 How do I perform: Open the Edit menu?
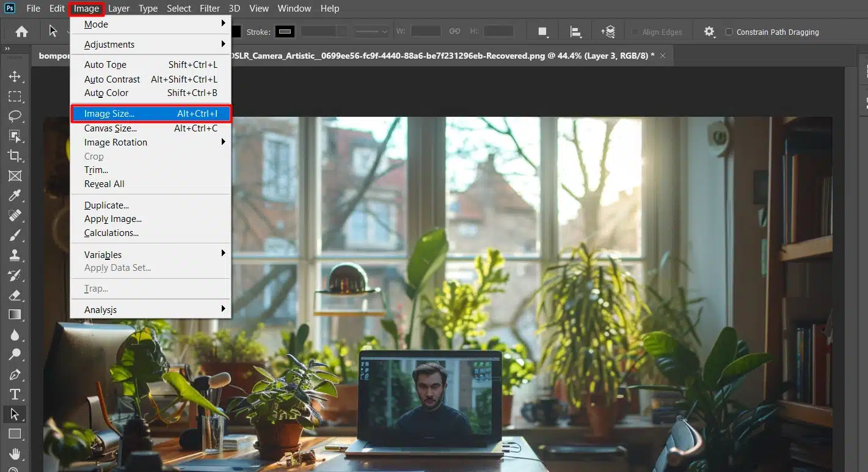point(57,9)
